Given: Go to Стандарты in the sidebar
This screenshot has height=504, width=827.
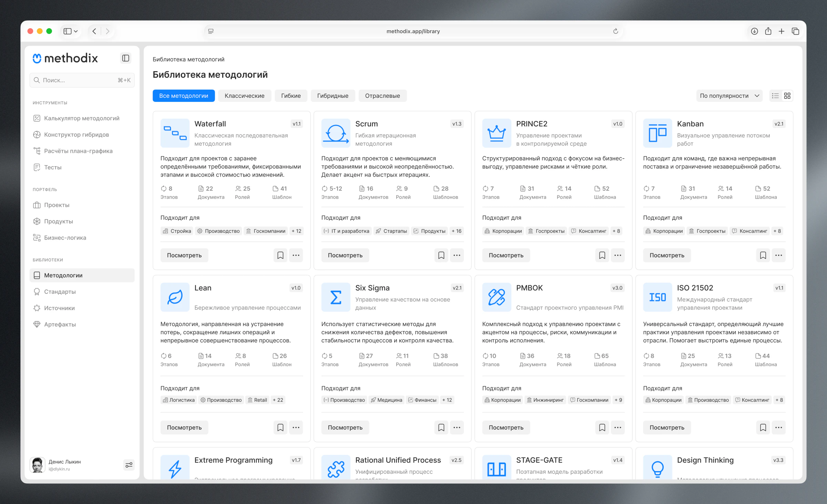Looking at the screenshot, I should tap(82, 292).
